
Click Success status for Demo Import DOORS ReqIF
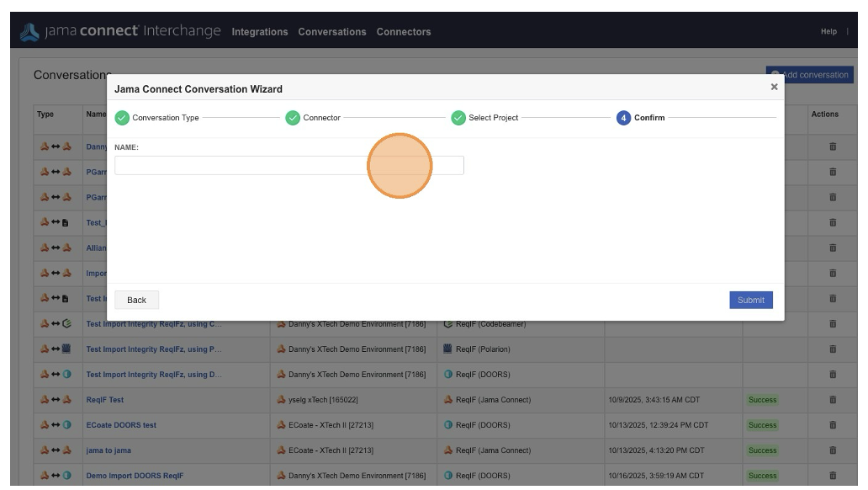pyautogui.click(x=762, y=476)
